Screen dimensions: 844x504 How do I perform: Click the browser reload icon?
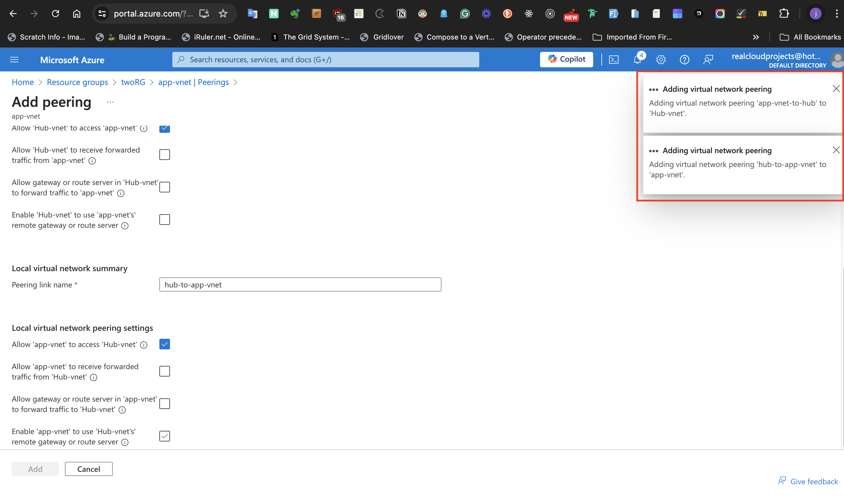pyautogui.click(x=55, y=13)
